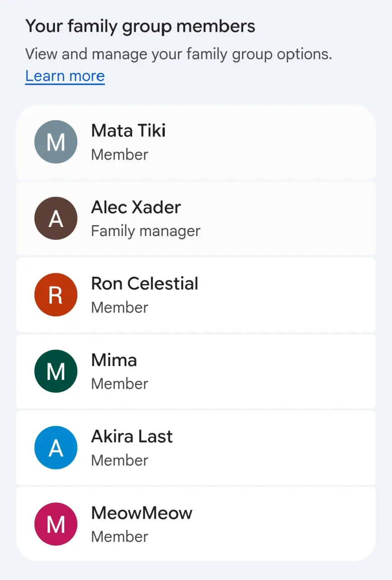Open Mata Tiki member entry
The image size is (392, 580).
[196, 142]
